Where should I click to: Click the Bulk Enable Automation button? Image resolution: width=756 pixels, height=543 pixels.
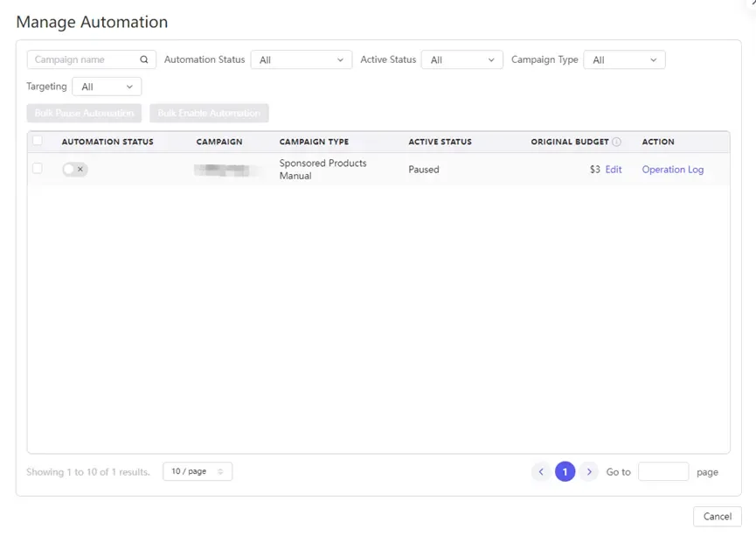(209, 114)
